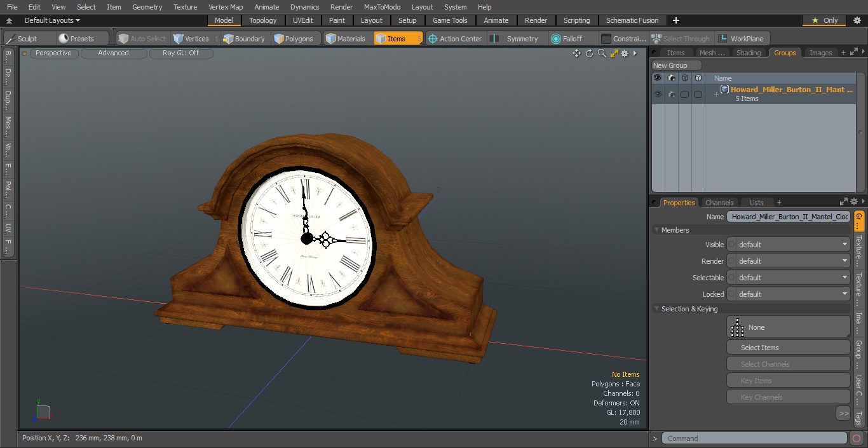Click the viewport zoom magnifier icon

602,53
